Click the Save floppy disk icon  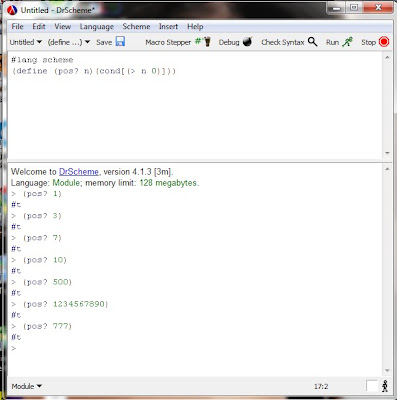pyautogui.click(x=120, y=42)
